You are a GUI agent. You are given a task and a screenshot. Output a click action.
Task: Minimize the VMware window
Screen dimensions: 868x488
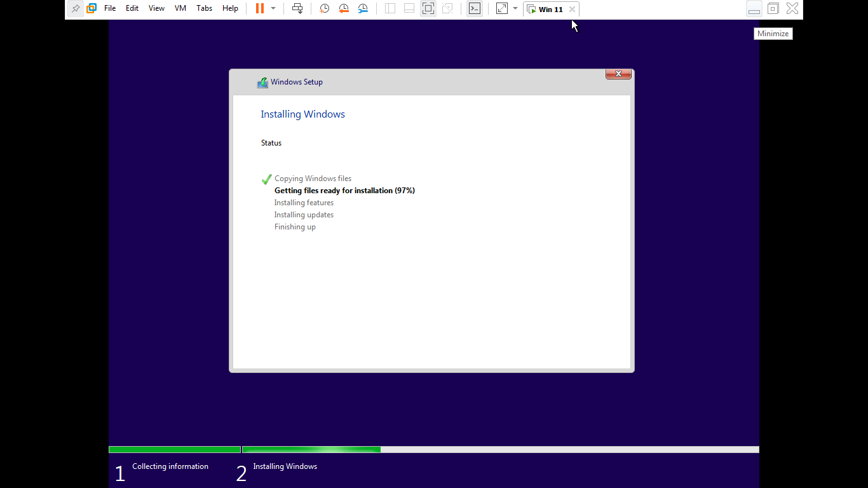coord(754,9)
